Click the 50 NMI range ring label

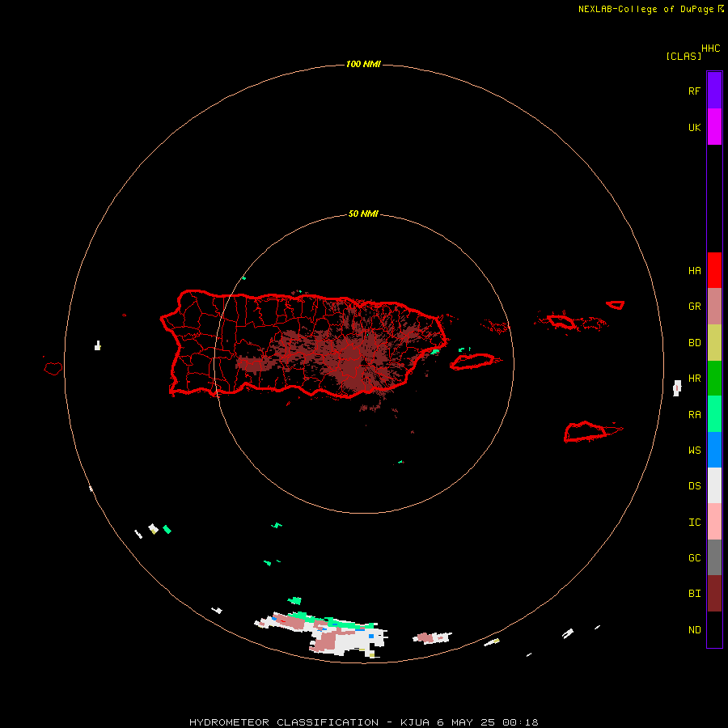click(363, 214)
